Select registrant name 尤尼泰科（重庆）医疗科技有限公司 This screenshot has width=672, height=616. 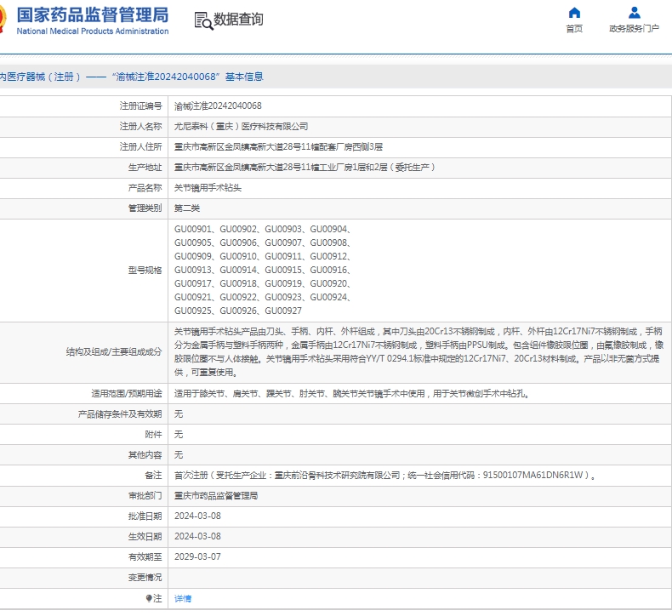[x=242, y=127]
